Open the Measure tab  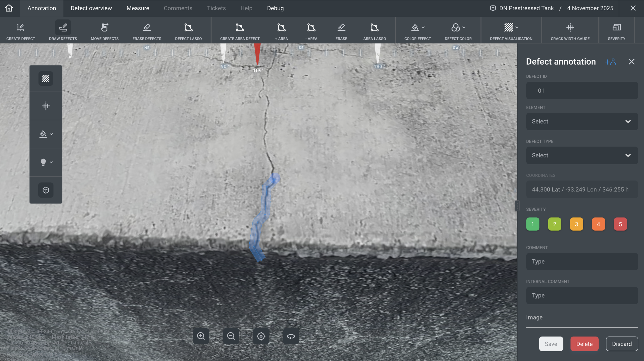pos(138,8)
